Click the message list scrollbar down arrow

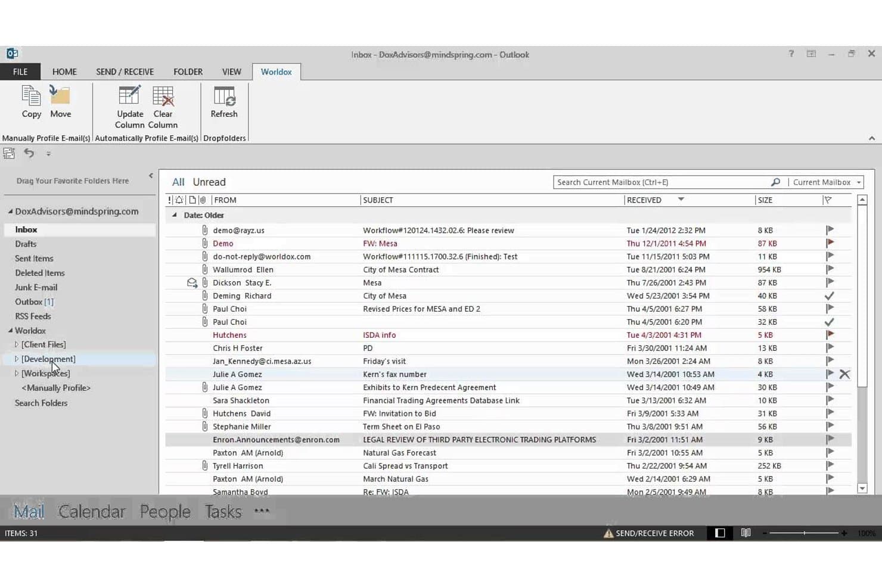pyautogui.click(x=862, y=488)
